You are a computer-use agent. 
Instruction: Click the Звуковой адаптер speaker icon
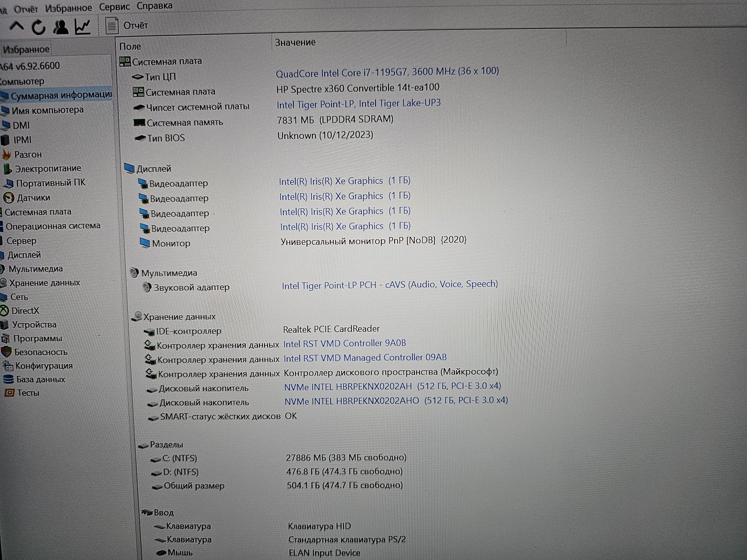point(147,287)
